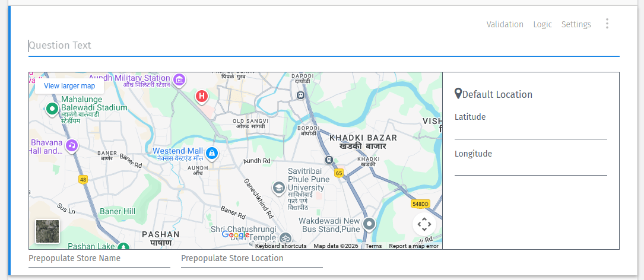Click the Westend Mall shopping marker
The image size is (644, 280).
(212, 154)
